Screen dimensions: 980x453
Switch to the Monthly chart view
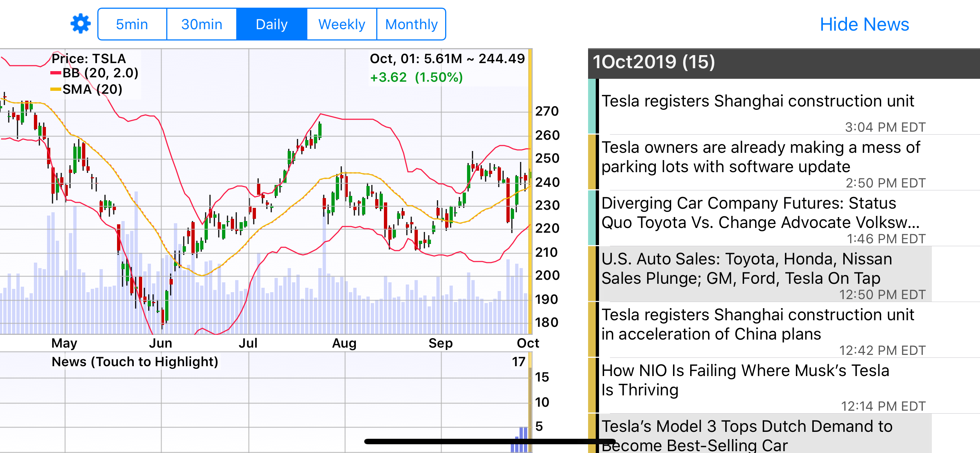[411, 24]
